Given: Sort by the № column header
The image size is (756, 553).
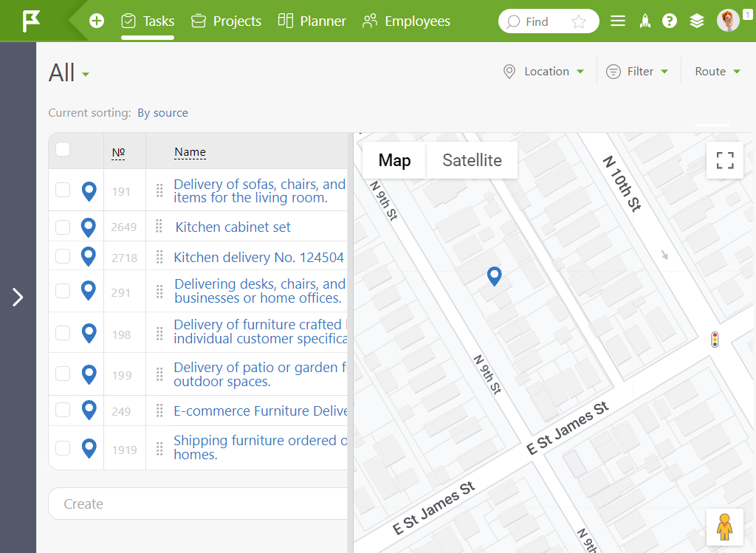Looking at the screenshot, I should 118,153.
